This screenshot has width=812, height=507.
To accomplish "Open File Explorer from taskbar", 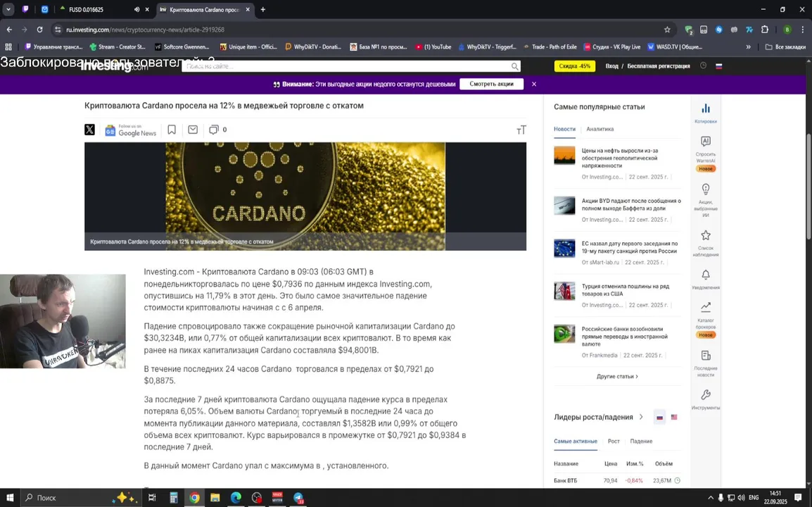I will pyautogui.click(x=215, y=498).
